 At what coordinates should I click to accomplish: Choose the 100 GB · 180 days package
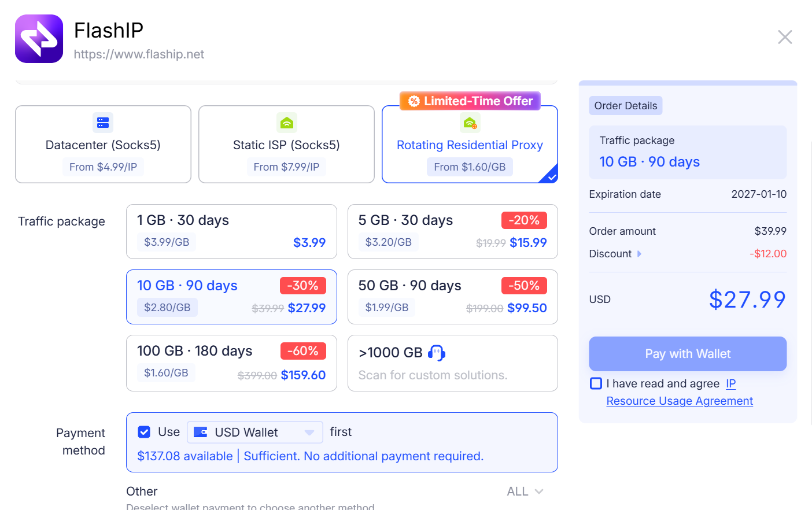pyautogui.click(x=231, y=363)
